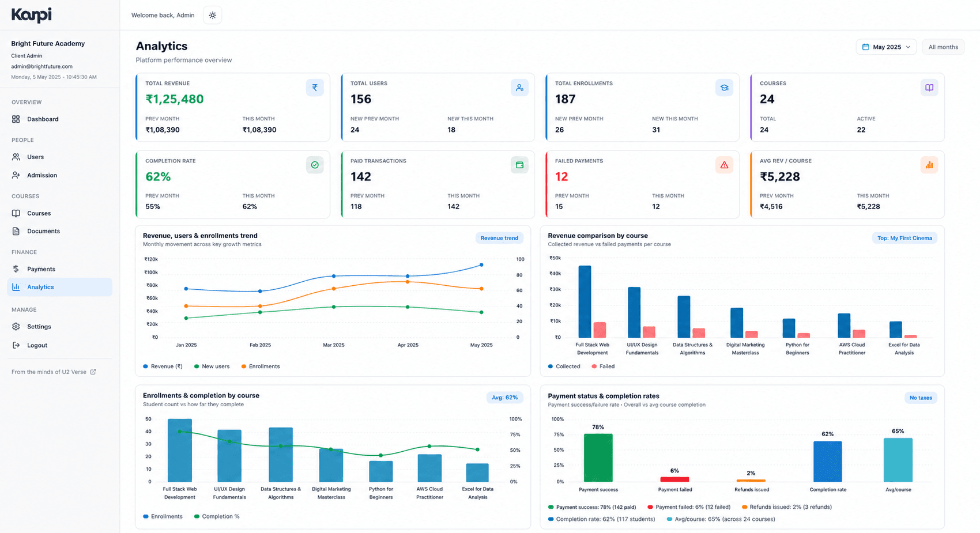Screen dimensions: 980x533
Task: Click the Dashboard grid icon in sidebar
Action: pyautogui.click(x=16, y=119)
